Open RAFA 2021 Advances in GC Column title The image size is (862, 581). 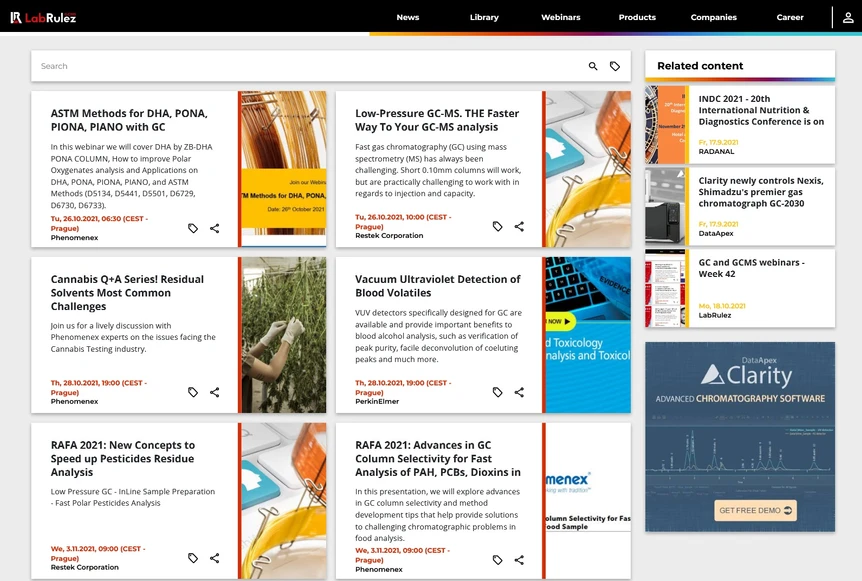pos(438,458)
